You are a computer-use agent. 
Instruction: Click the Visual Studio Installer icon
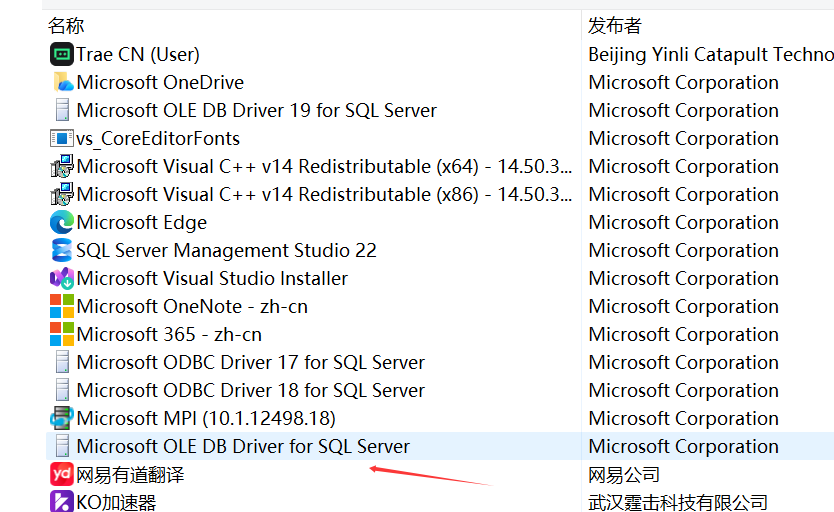62,278
